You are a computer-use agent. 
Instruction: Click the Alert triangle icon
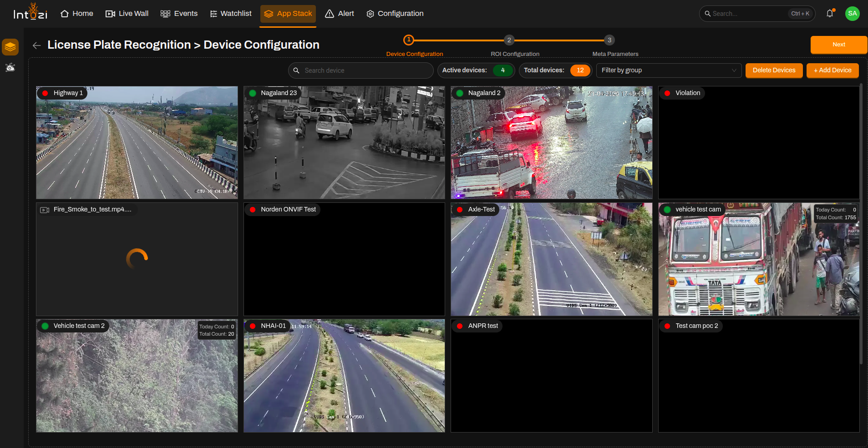tap(330, 14)
